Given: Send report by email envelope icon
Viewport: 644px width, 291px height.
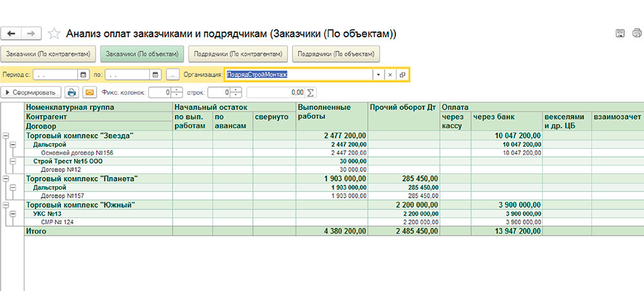Looking at the screenshot, I should 90,92.
